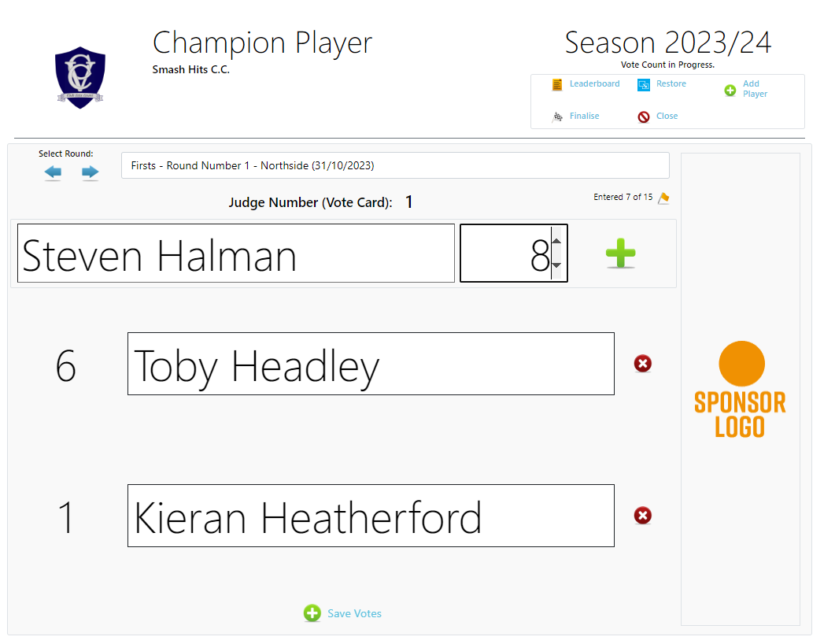The image size is (824, 644).
Task: Increase votes using the up spinner arrow
Action: [557, 241]
